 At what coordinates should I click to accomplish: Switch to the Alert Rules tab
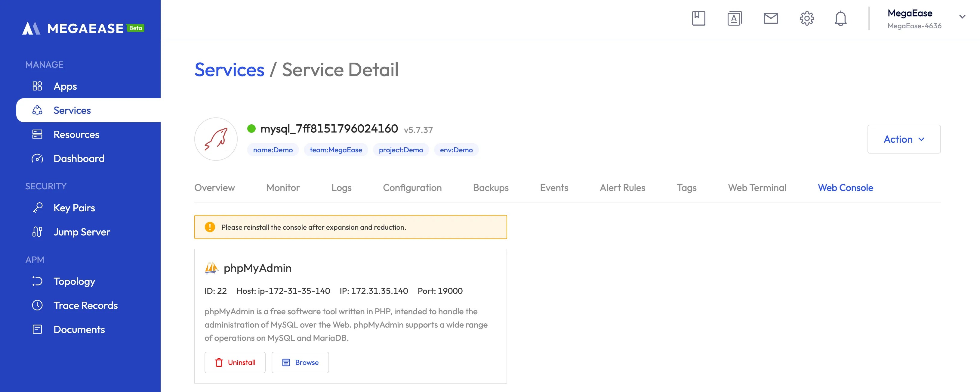[x=622, y=188]
